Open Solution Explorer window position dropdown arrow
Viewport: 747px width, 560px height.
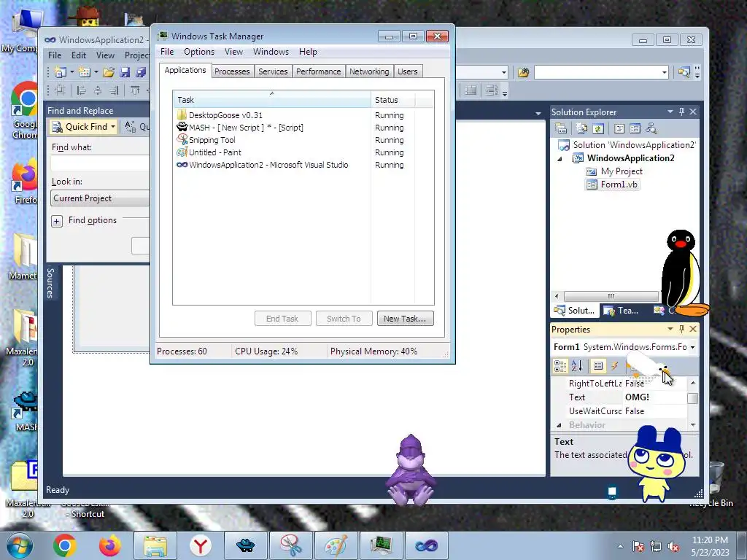[x=670, y=112]
